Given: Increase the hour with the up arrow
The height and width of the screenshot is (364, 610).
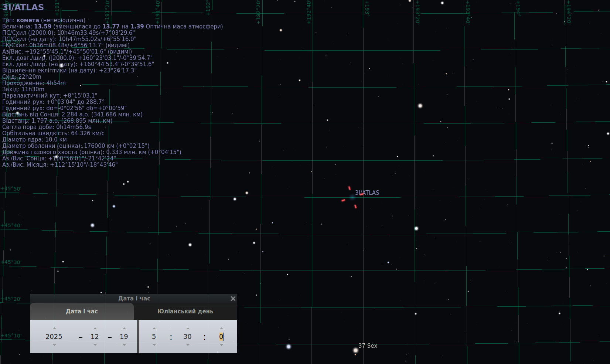Looking at the screenshot, I should tap(154, 328).
